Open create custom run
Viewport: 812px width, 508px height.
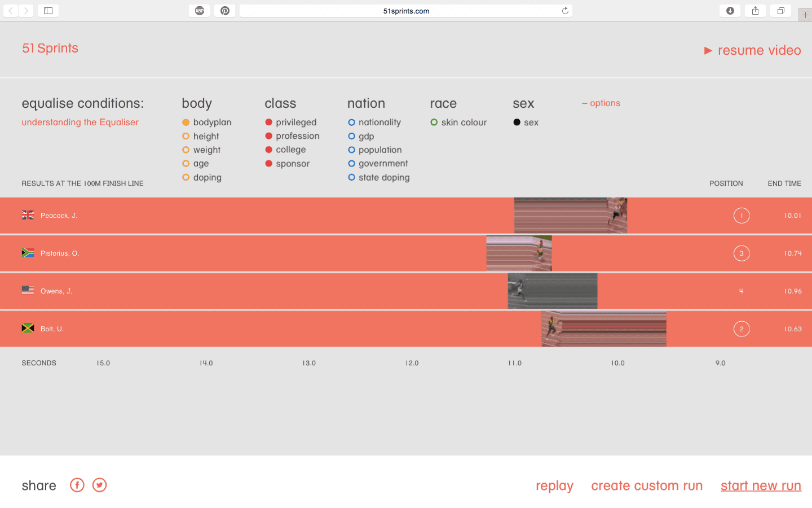(647, 485)
